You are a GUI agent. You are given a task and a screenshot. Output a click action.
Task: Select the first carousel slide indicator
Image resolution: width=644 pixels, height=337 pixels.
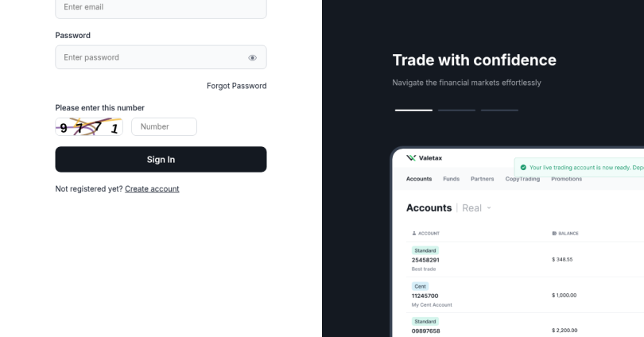[x=413, y=110]
